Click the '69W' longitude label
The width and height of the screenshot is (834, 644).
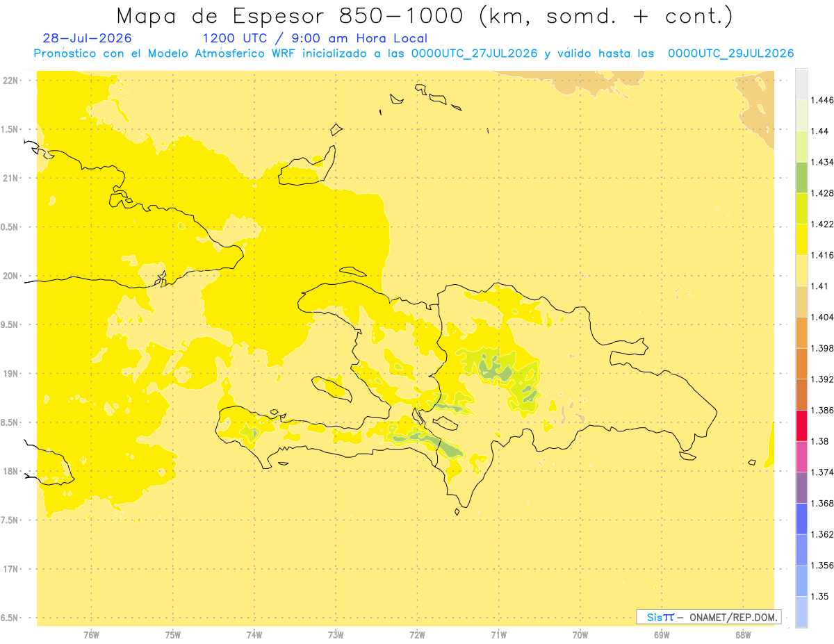(662, 635)
